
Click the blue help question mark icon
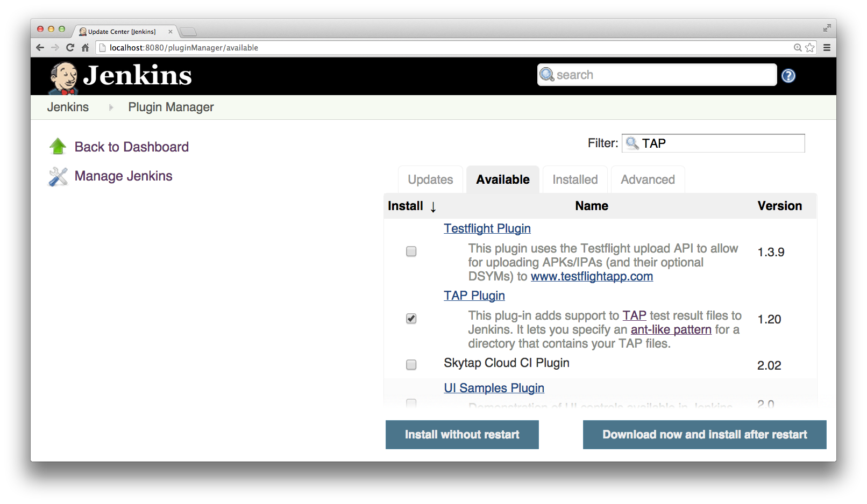click(788, 76)
